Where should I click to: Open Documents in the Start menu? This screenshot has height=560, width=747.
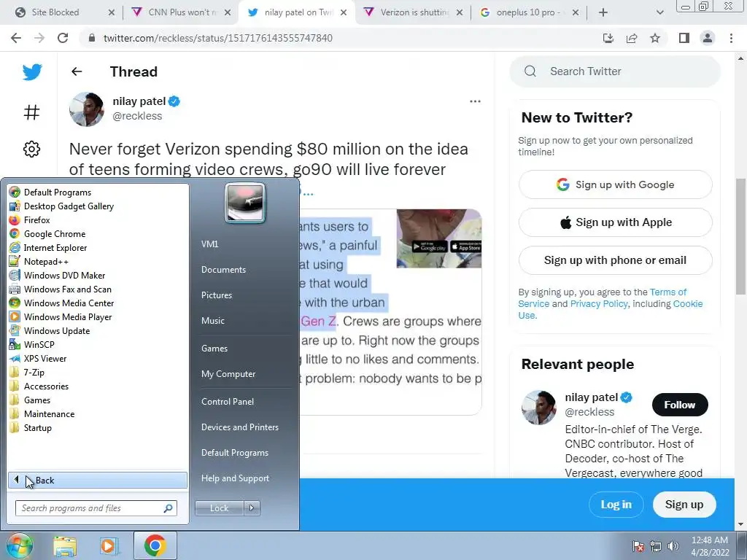[223, 270]
